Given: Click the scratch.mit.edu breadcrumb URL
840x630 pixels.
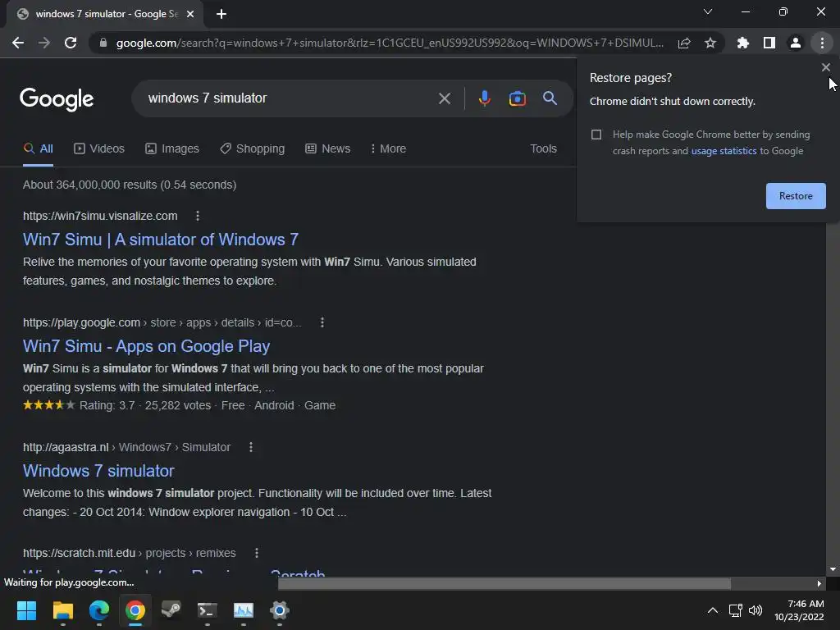Looking at the screenshot, I should [129, 553].
